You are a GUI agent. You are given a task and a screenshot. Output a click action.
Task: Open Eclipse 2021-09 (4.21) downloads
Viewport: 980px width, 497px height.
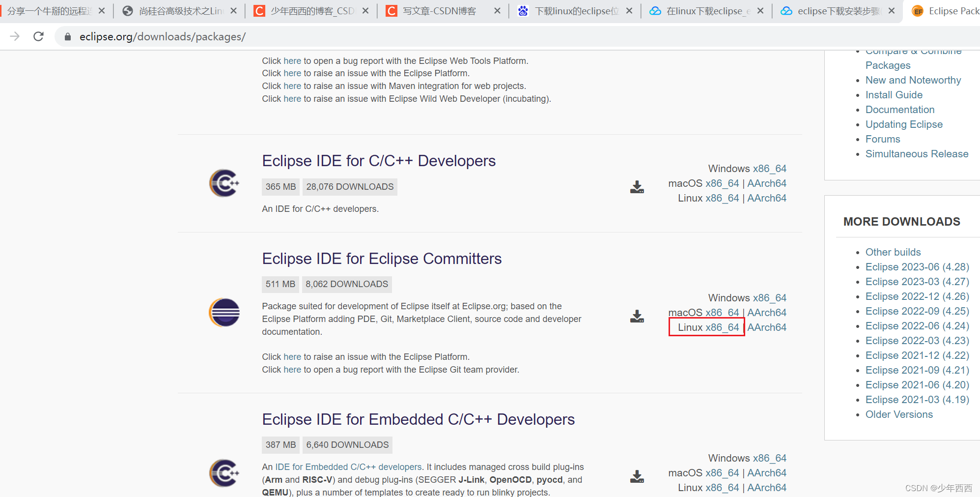point(917,370)
